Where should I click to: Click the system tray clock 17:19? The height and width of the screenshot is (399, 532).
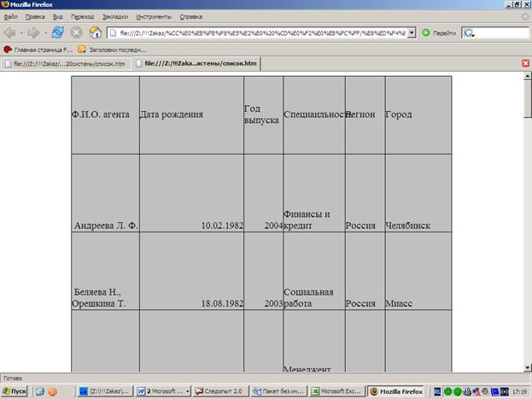point(519,391)
